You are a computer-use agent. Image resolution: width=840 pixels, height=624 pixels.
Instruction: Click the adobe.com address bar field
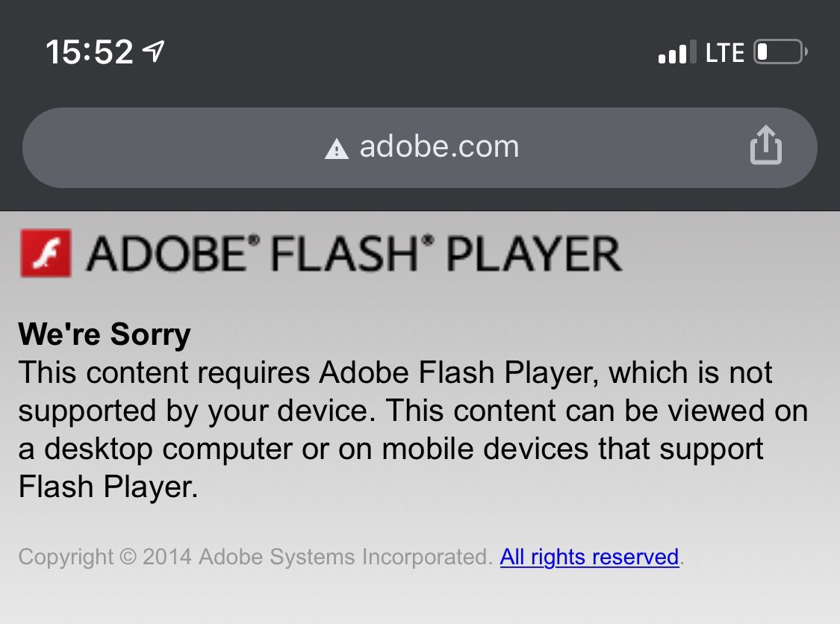point(420,147)
